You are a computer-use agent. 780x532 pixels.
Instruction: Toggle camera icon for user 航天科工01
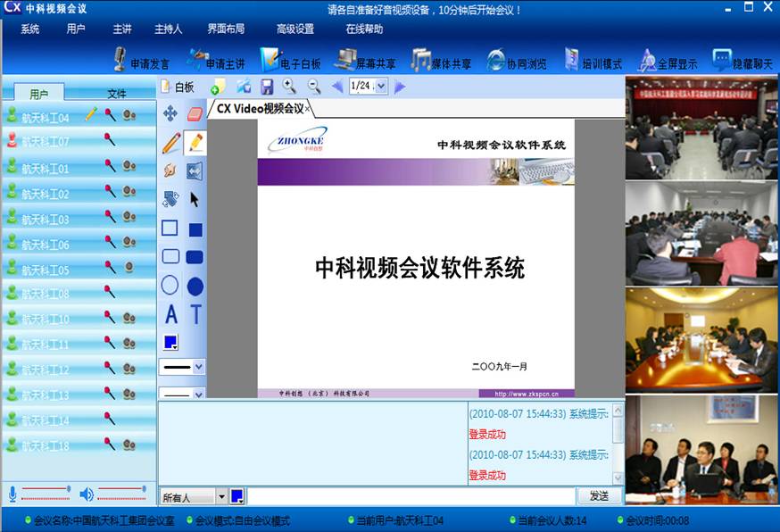(x=129, y=166)
